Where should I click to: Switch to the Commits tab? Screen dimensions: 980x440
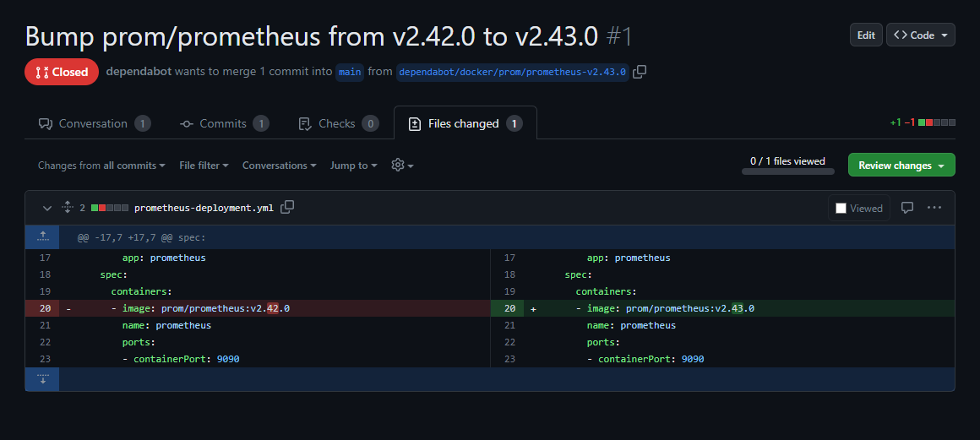pyautogui.click(x=224, y=124)
